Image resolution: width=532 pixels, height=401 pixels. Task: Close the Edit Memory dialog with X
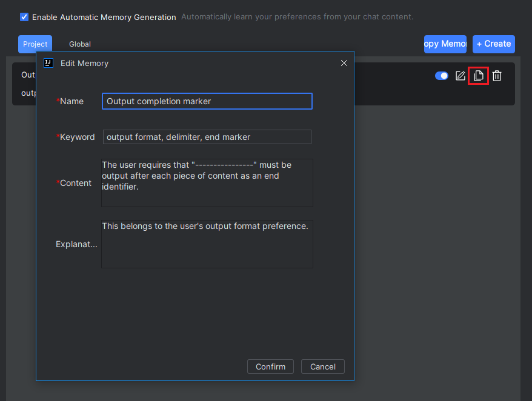point(344,63)
